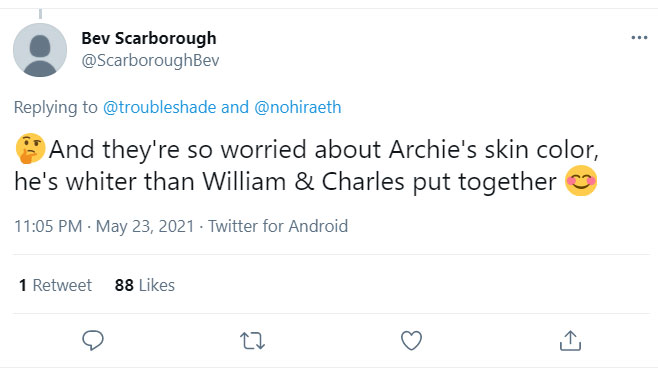
Task: Click the retweet arrows icon
Action: pyautogui.click(x=252, y=340)
